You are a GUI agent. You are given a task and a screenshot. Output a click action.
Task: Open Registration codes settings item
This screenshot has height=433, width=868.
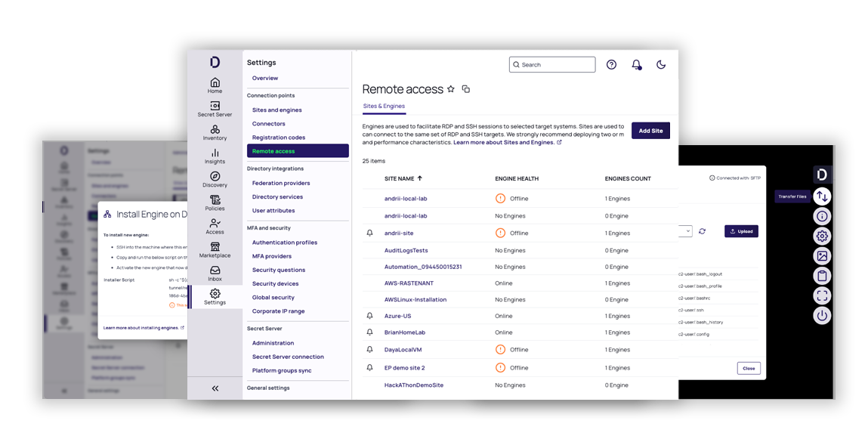[279, 138]
